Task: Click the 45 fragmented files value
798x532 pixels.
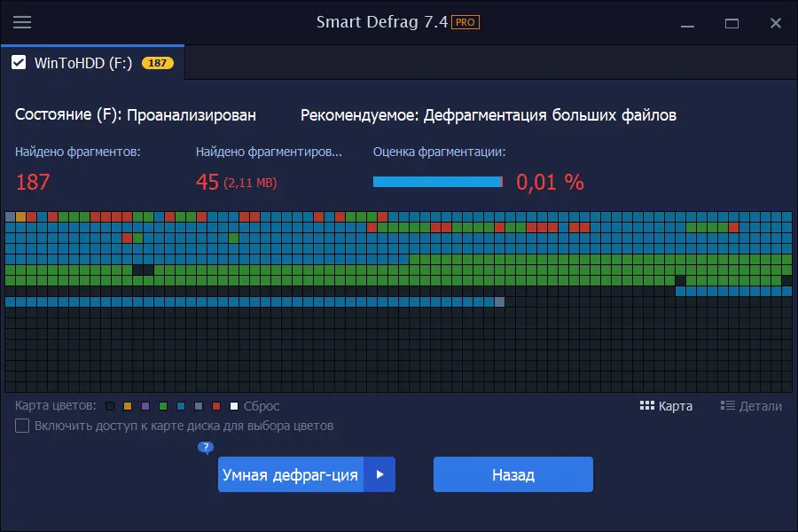Action: (x=207, y=182)
